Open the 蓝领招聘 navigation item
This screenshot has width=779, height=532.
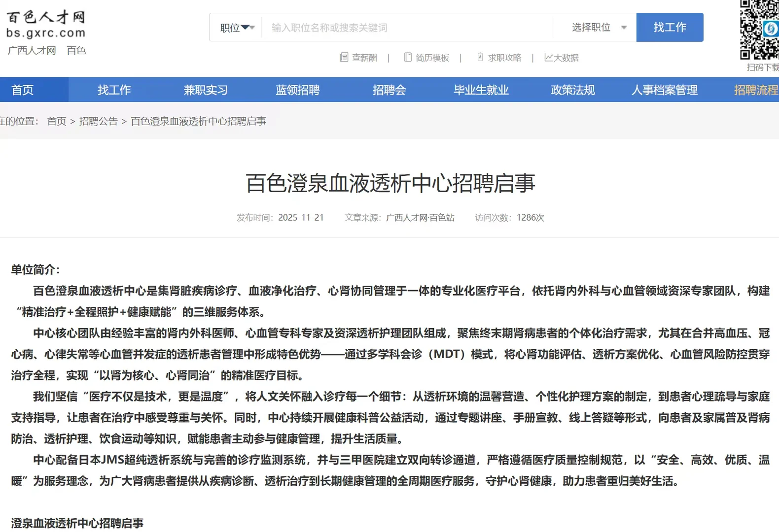click(x=298, y=90)
